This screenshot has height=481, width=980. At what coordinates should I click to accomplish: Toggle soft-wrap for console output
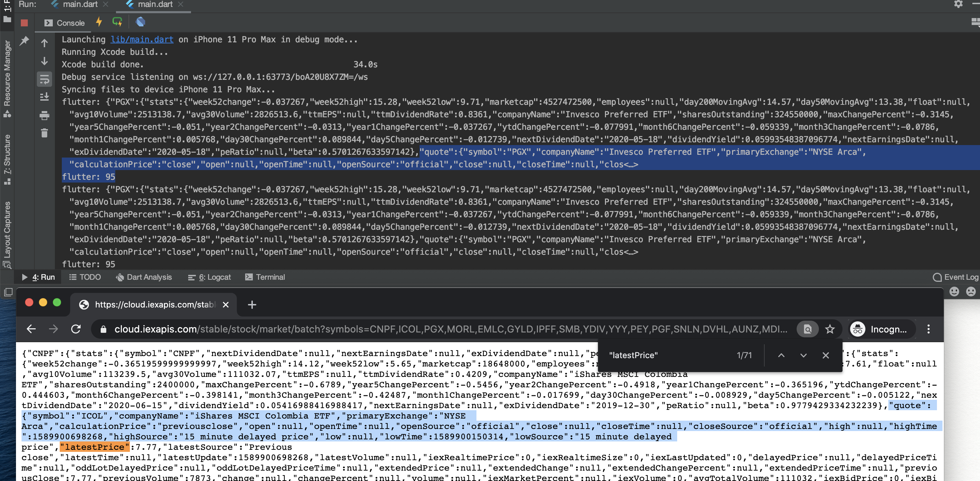click(44, 79)
